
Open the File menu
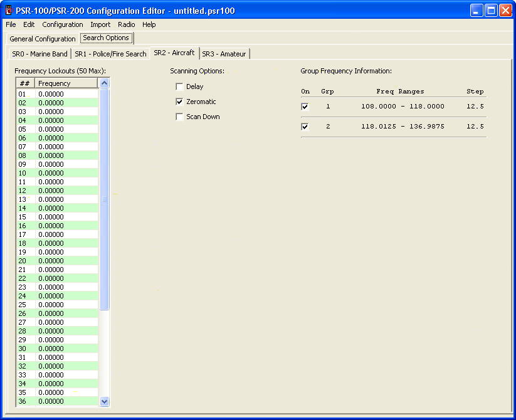click(11, 24)
